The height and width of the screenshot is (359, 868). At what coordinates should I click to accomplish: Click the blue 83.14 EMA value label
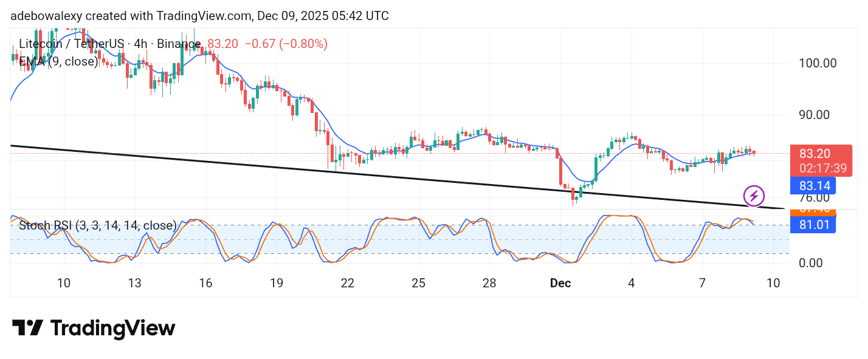[x=813, y=185]
